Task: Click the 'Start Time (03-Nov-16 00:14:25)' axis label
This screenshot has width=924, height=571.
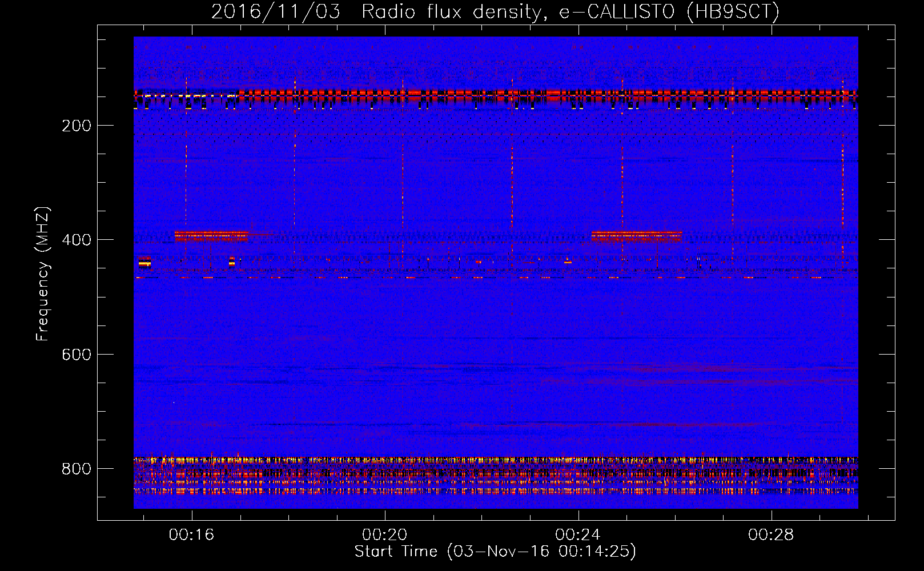Action: click(495, 552)
